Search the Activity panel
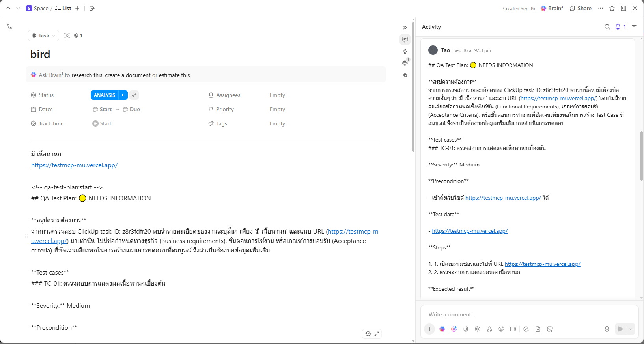Viewport: 644px width, 344px height. click(x=607, y=27)
